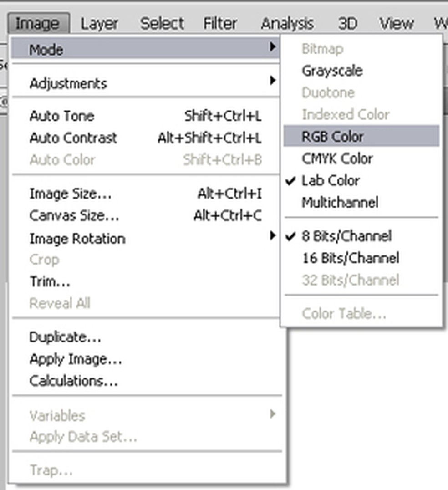Open the Layer menu
The image size is (448, 490).
coord(99,23)
